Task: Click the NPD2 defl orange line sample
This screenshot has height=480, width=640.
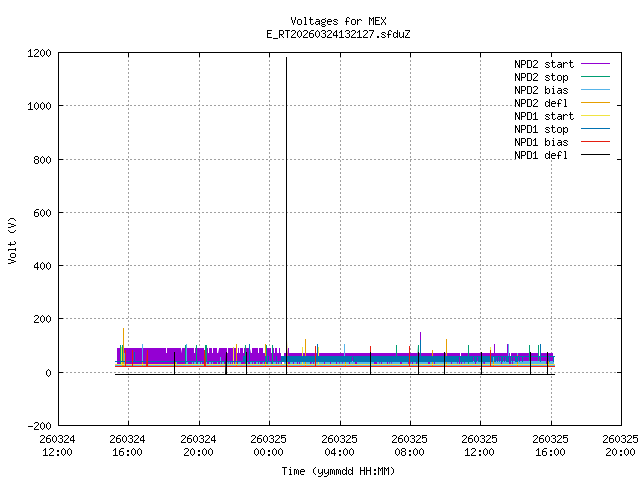Action: (594, 103)
